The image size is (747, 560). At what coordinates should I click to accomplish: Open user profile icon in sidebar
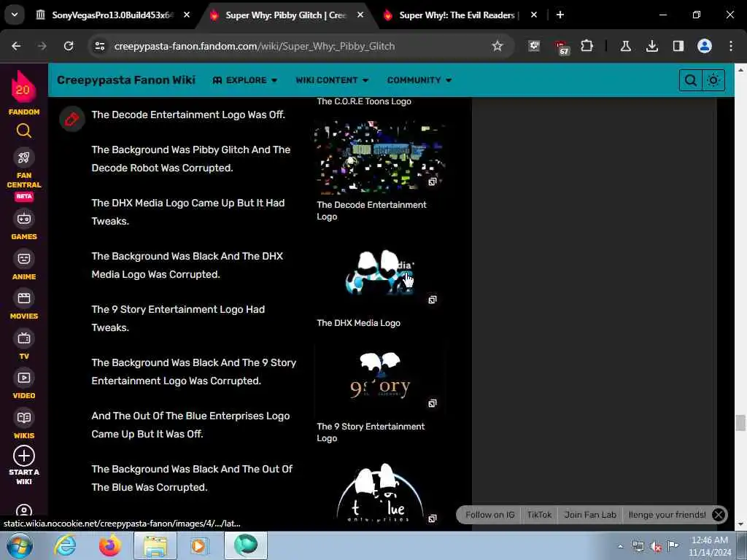[x=24, y=510]
